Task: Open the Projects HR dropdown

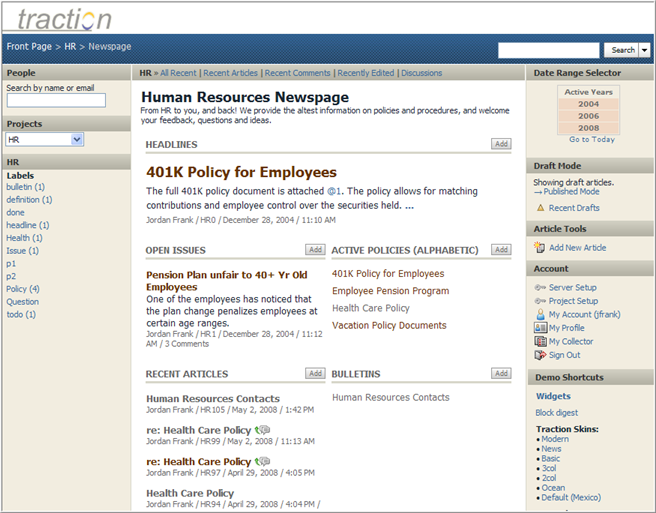Action: 77,140
